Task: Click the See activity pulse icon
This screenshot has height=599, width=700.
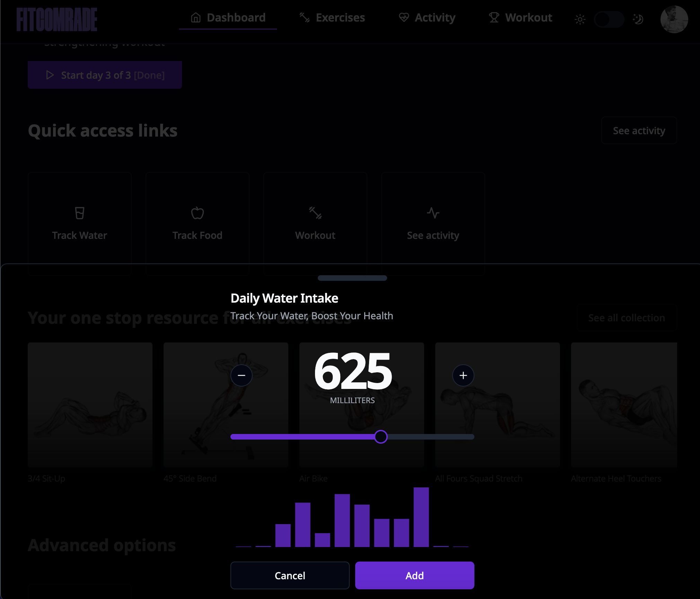Action: coord(433,213)
